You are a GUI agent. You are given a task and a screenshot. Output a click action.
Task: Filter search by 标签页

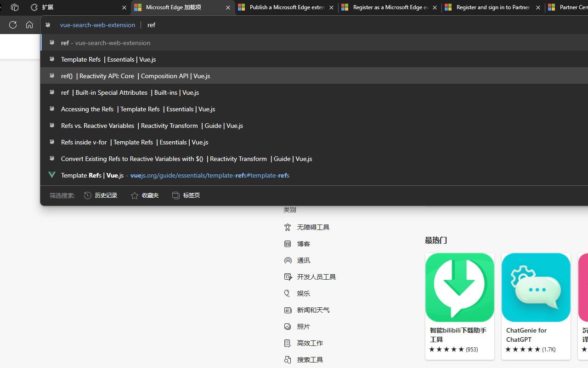186,195
